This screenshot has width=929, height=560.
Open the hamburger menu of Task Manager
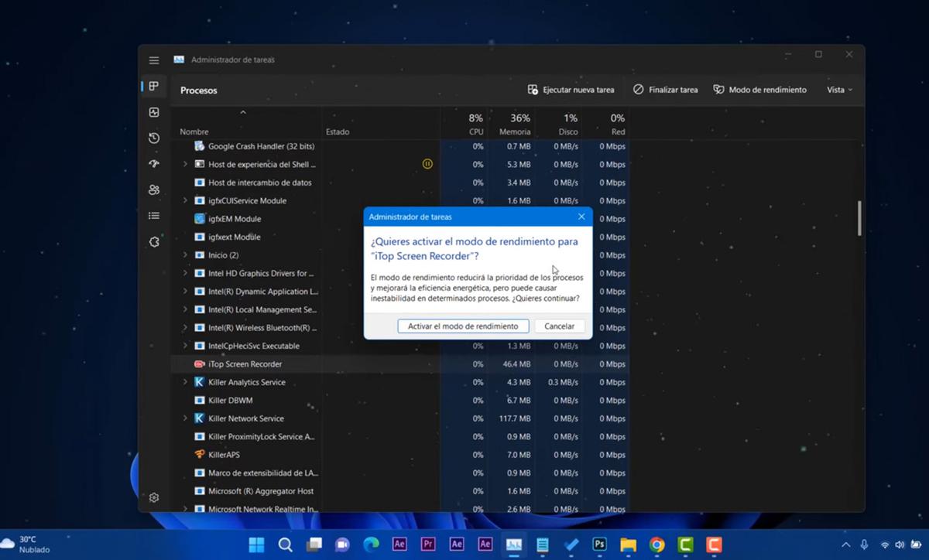[x=153, y=60]
